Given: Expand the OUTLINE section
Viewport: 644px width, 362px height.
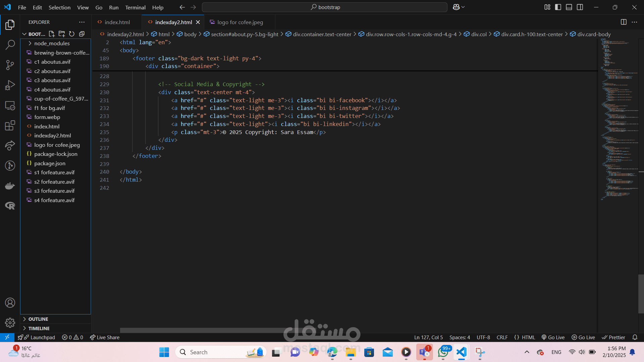Looking at the screenshot, I should 38,319.
